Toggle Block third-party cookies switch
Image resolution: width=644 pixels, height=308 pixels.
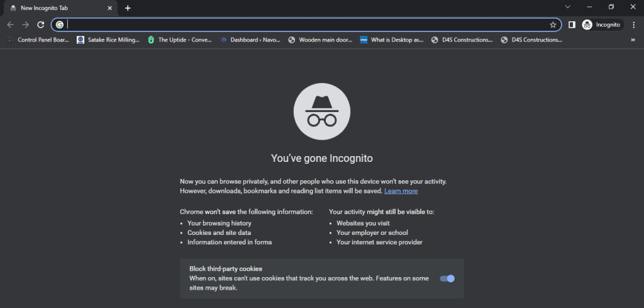447,278
